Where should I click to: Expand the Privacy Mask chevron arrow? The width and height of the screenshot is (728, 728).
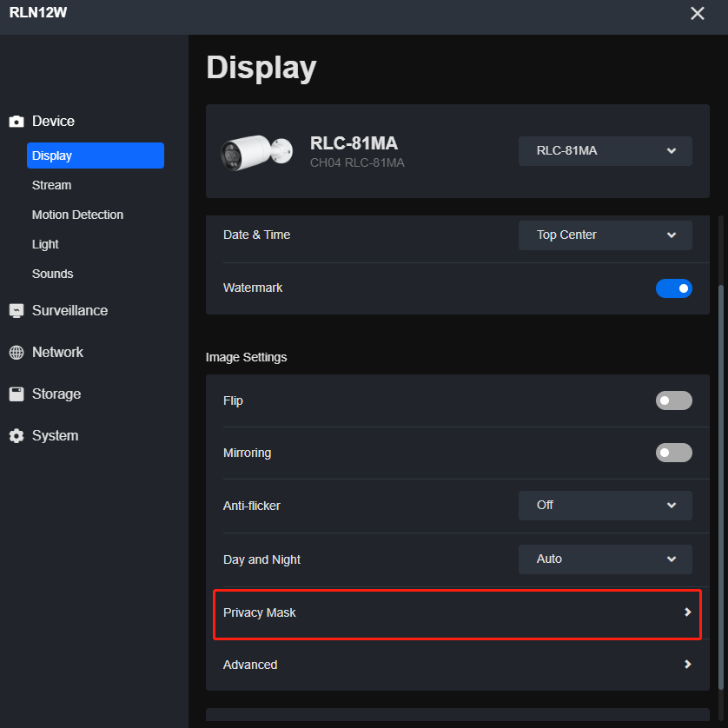[688, 612]
